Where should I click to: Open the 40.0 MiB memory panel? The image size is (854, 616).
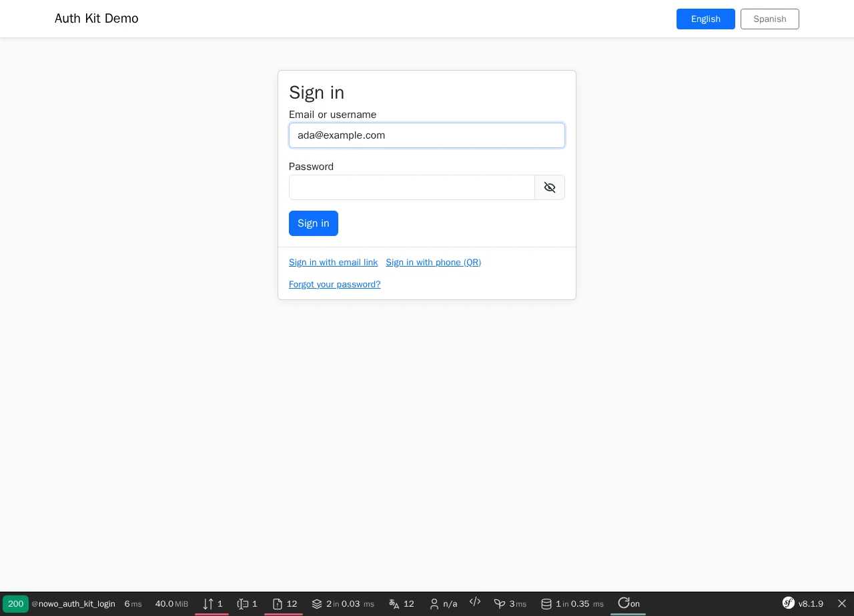coord(171,604)
